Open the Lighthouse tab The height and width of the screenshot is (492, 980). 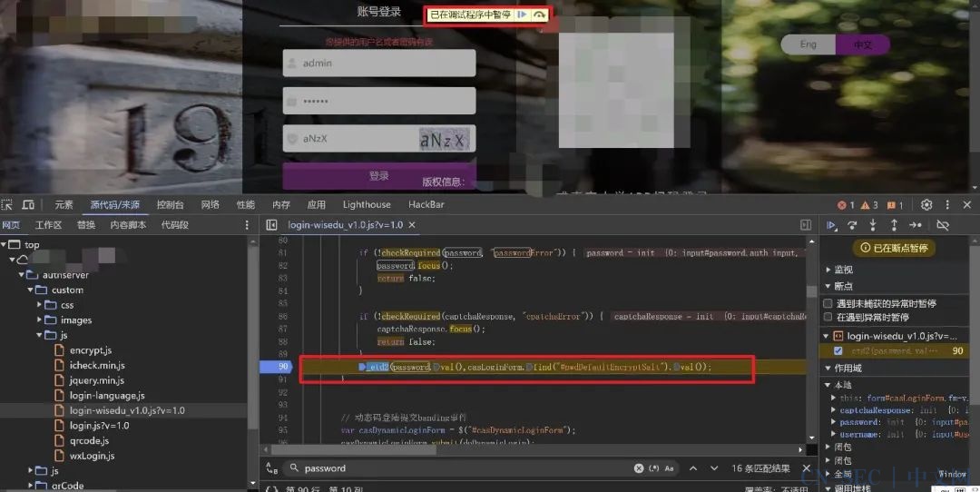click(367, 204)
